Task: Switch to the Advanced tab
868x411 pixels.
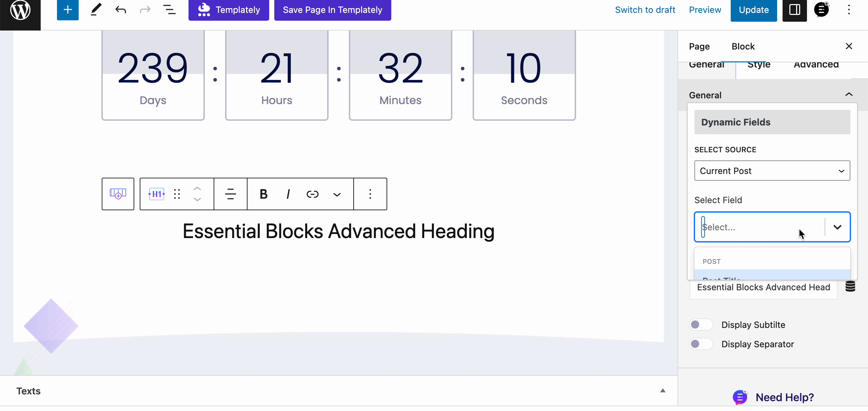Action: [x=816, y=64]
